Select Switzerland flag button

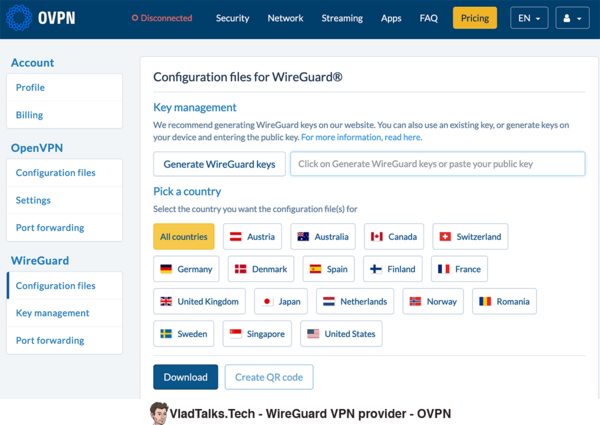(x=470, y=236)
